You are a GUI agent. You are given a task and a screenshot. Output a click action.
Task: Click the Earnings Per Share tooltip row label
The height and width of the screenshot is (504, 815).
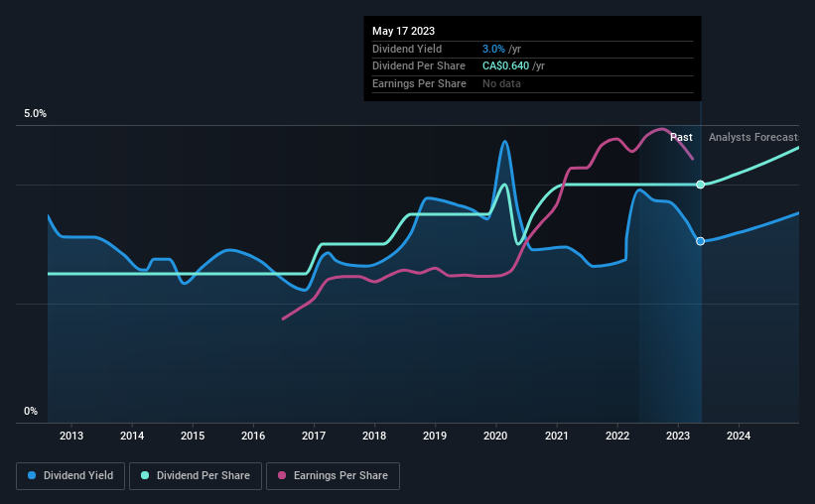coord(419,83)
